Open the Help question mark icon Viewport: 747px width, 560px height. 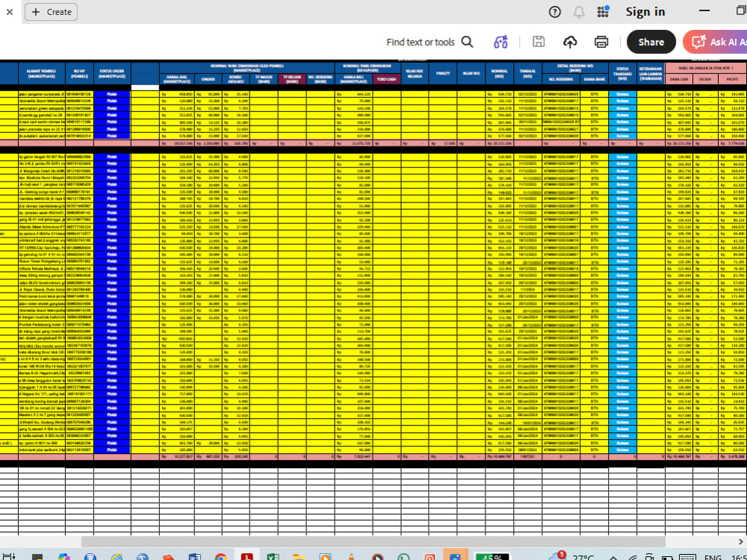point(554,12)
